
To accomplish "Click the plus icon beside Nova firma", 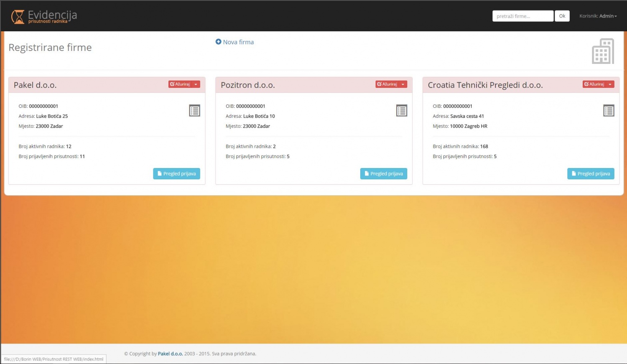I will tap(218, 42).
